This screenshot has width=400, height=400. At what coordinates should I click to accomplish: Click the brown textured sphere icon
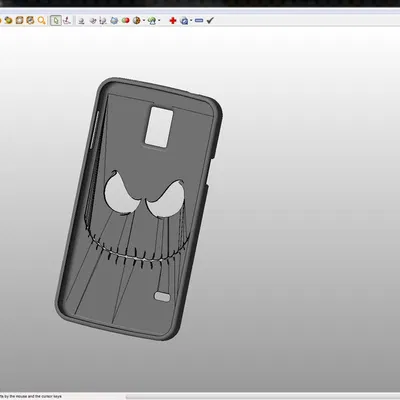coord(137,21)
